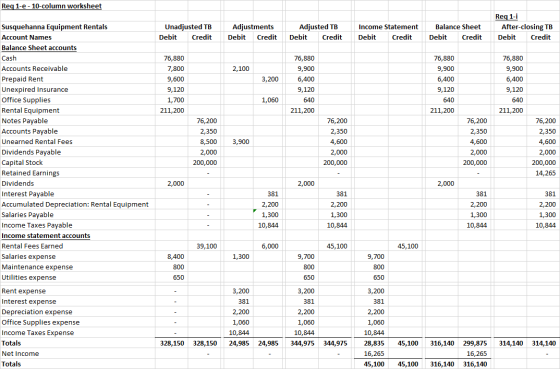This screenshot has height=369, width=560.
Task: Click the 'Salaries expense' account name
Action: pyautogui.click(x=29, y=256)
